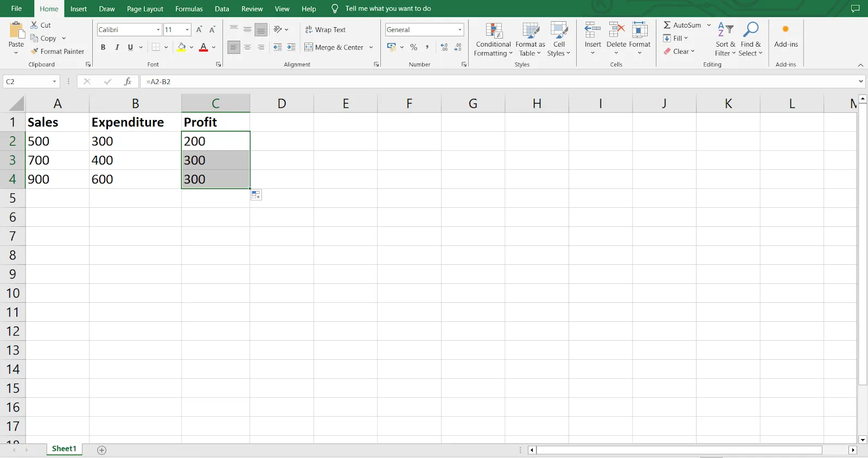Switch to the Review tab
868x458 pixels.
[x=252, y=9]
